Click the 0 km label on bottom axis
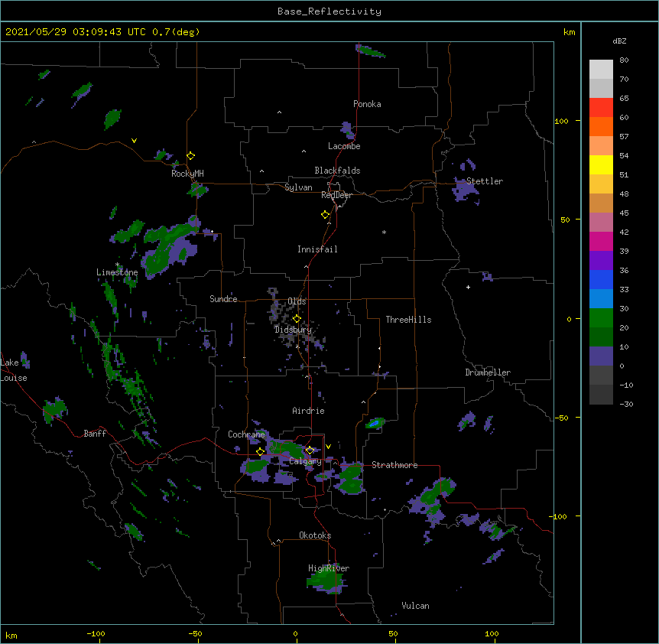Viewport: 659px width, 644px height. click(x=295, y=633)
